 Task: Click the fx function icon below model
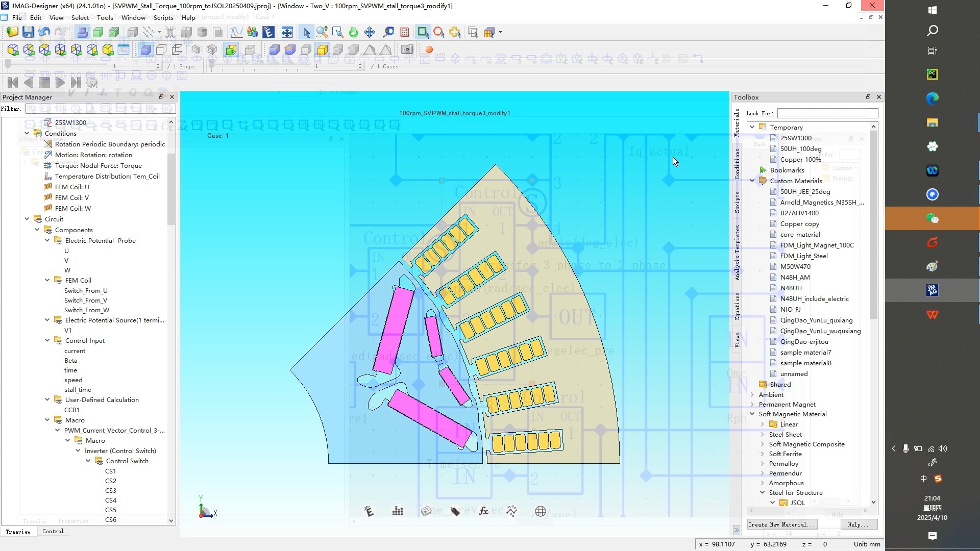483,511
